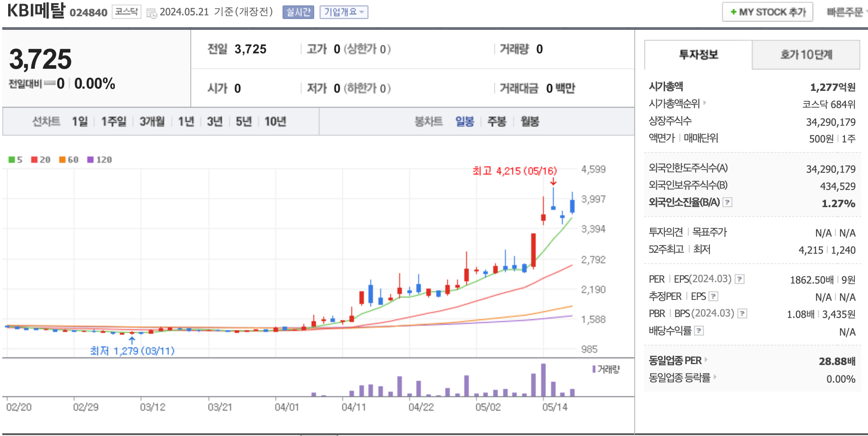Select 1주일 line chart period
The width and height of the screenshot is (868, 436).
[x=114, y=121]
